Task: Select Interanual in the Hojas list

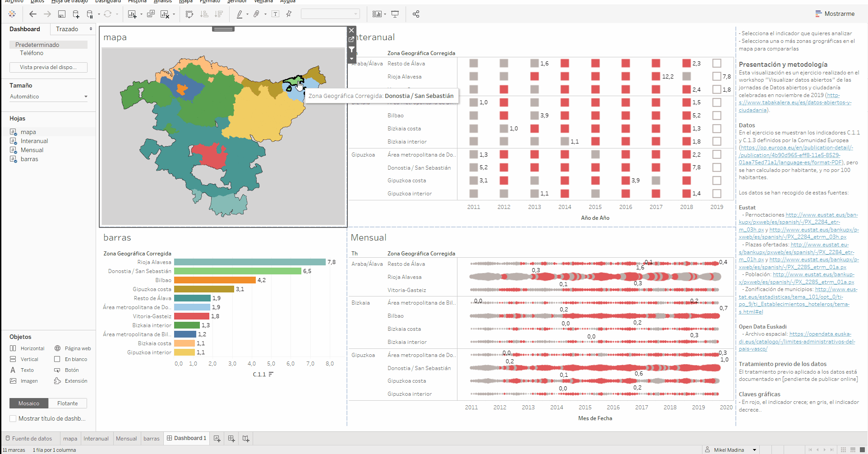Action: click(34, 141)
